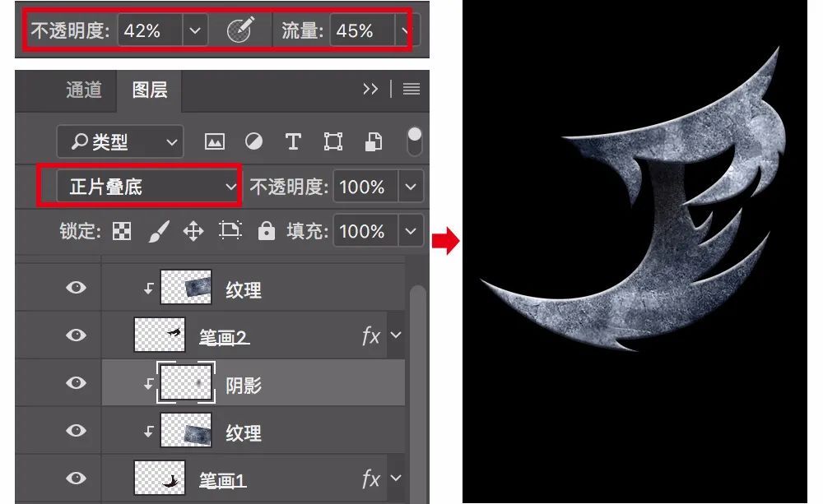
Task: Hide the 阴影 layer
Action: (76, 382)
